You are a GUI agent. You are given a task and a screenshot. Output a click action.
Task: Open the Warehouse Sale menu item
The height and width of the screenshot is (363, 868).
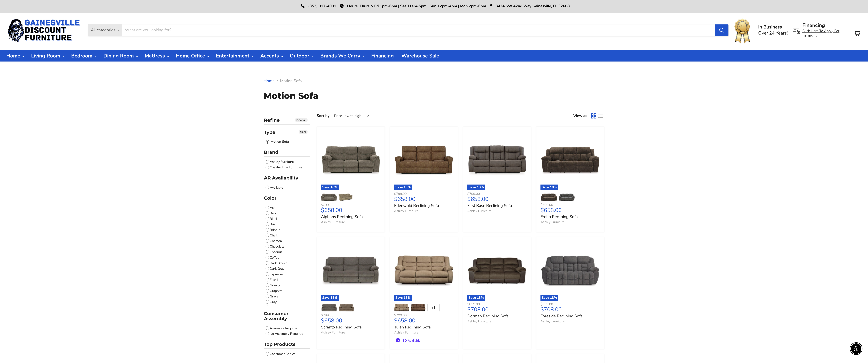click(x=420, y=56)
